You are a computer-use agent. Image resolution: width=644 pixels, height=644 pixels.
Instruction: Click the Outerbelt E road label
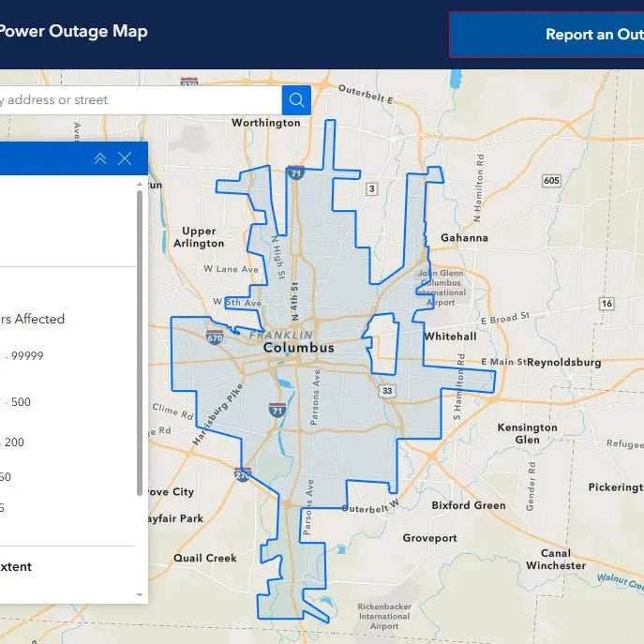(366, 95)
